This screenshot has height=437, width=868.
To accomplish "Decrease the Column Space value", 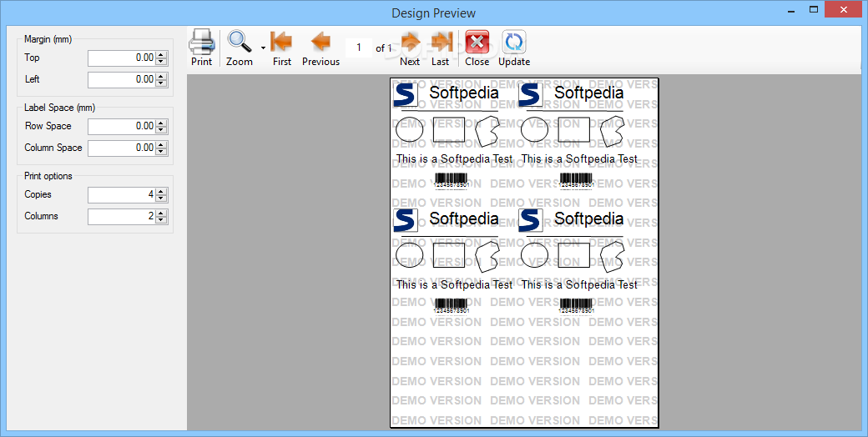I will click(x=161, y=152).
